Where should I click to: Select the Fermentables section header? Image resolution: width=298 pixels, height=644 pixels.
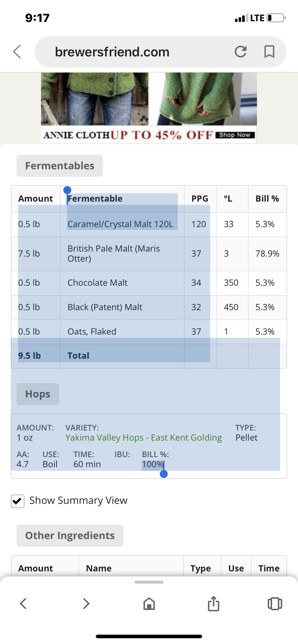point(60,166)
